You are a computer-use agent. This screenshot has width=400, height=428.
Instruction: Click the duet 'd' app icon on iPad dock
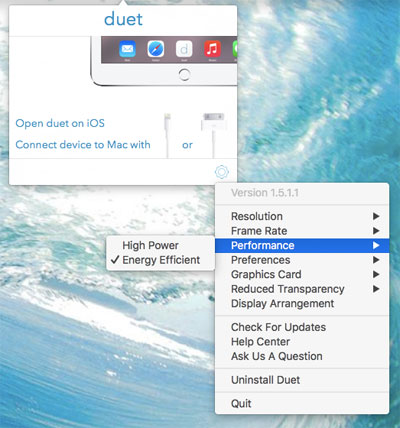pyautogui.click(x=184, y=49)
